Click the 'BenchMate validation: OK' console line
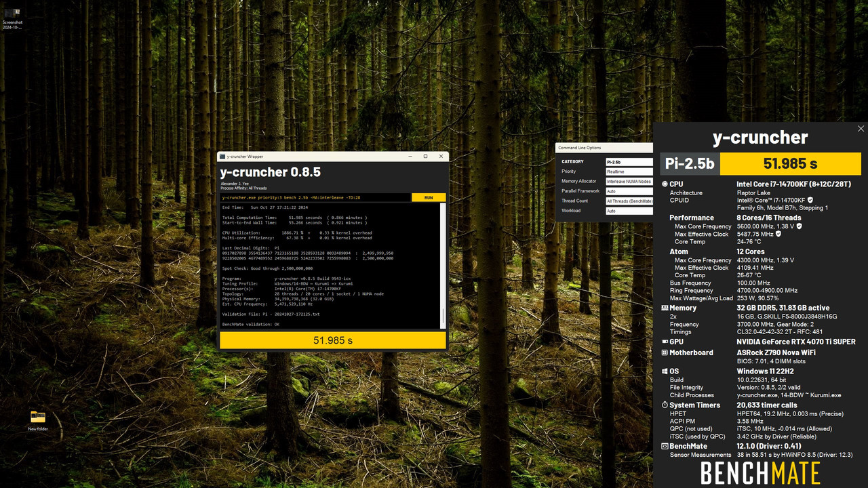868x488 pixels. (251, 325)
